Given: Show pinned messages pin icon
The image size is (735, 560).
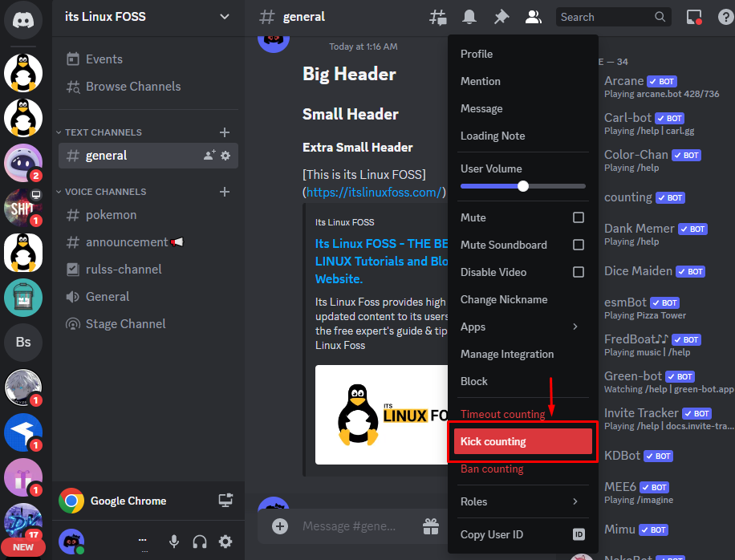Looking at the screenshot, I should tap(501, 18).
